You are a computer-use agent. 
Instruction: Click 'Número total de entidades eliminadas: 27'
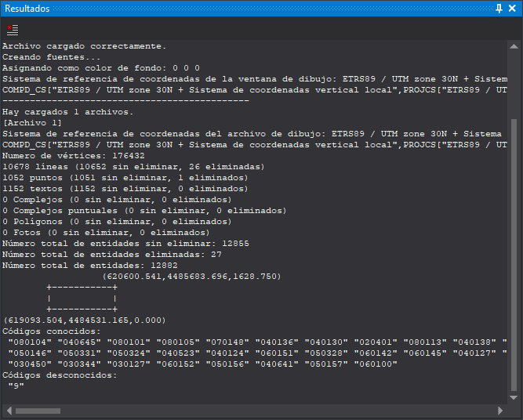click(x=112, y=255)
